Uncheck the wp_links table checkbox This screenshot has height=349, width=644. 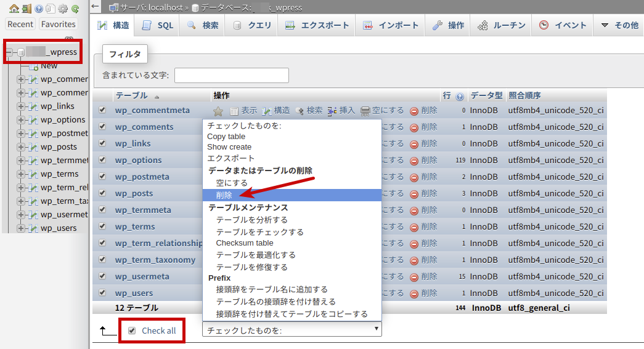pos(102,143)
